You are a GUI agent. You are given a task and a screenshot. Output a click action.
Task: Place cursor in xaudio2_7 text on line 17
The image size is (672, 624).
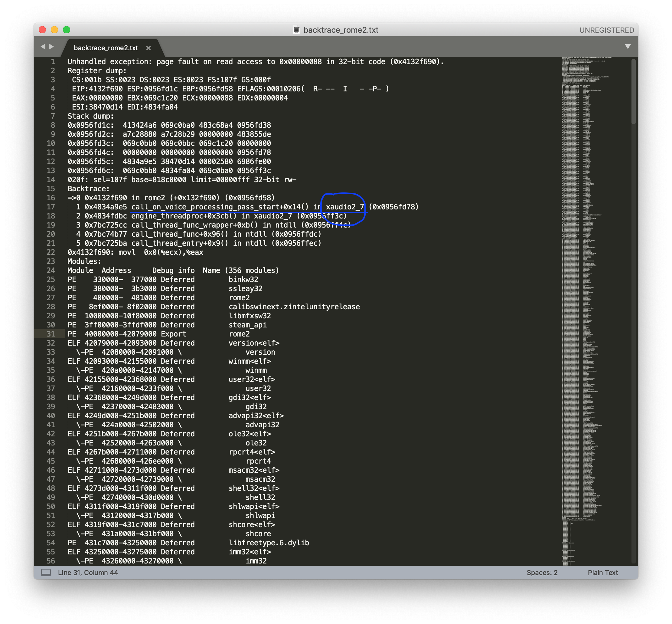344,207
